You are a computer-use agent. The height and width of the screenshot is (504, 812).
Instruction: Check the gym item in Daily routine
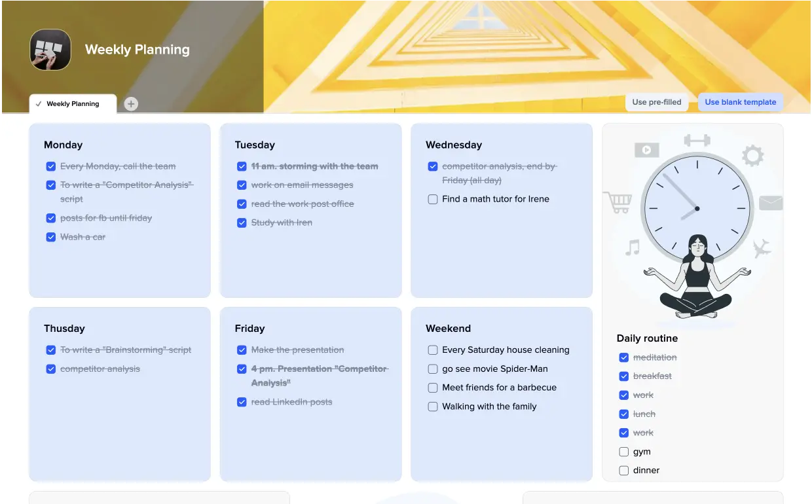coord(623,452)
